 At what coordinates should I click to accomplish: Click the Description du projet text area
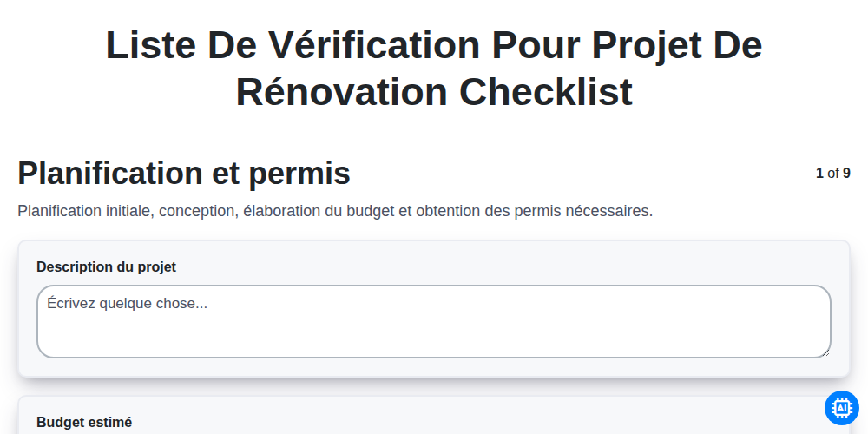(x=434, y=322)
